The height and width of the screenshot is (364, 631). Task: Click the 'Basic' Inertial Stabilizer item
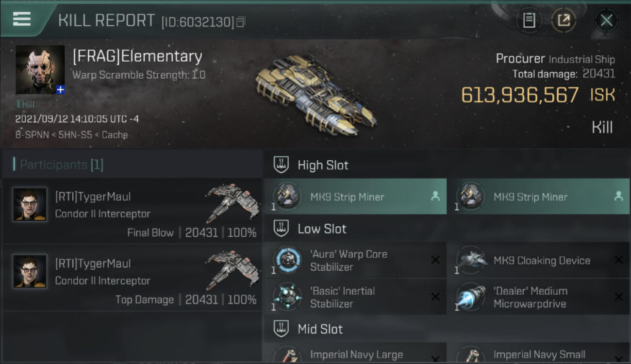click(355, 297)
